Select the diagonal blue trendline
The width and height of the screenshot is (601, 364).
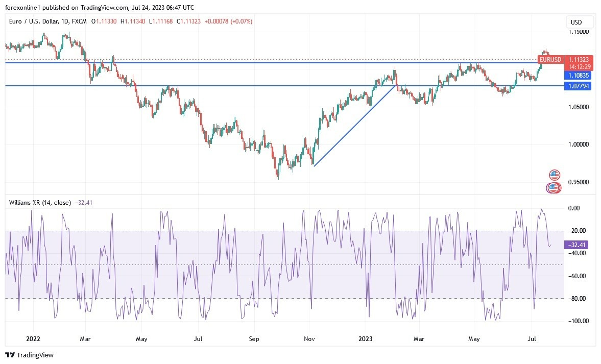coord(355,126)
